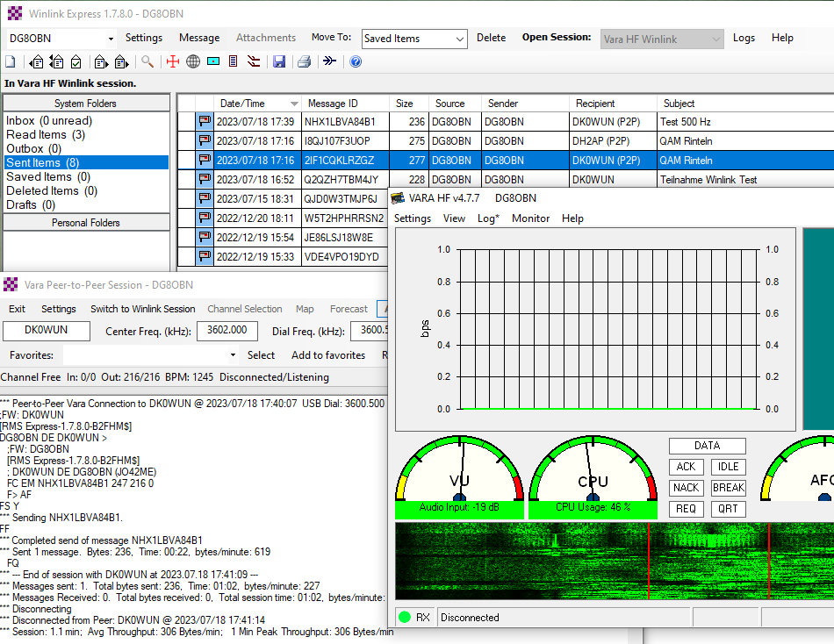
Task: Click the flag icon of message JE86LSJ18W8E
Action: click(x=205, y=238)
